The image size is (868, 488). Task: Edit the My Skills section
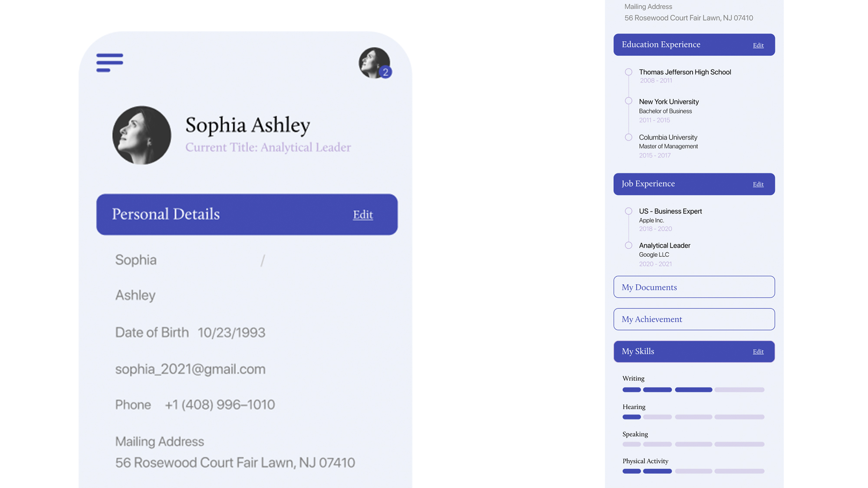758,352
